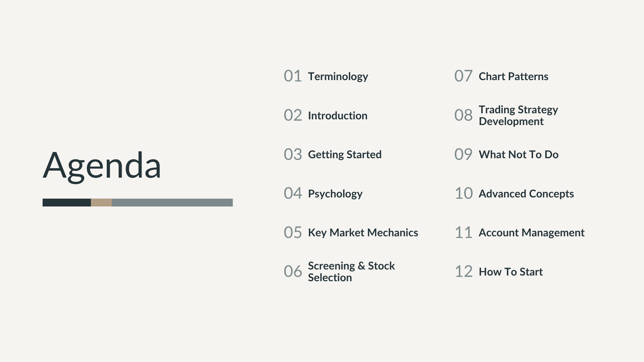644x362 pixels.
Task: Click the tan bar segment under Agenda
Action: 101,203
